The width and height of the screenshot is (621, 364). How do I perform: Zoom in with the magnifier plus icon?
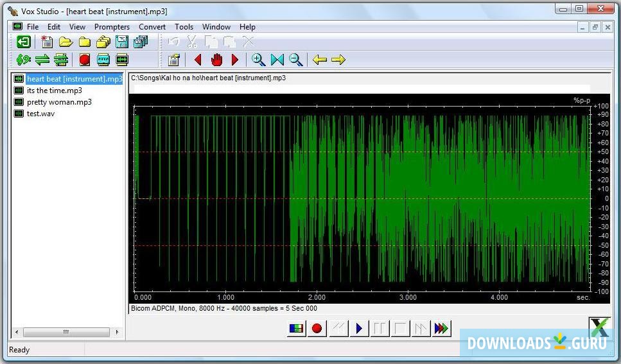pyautogui.click(x=258, y=60)
